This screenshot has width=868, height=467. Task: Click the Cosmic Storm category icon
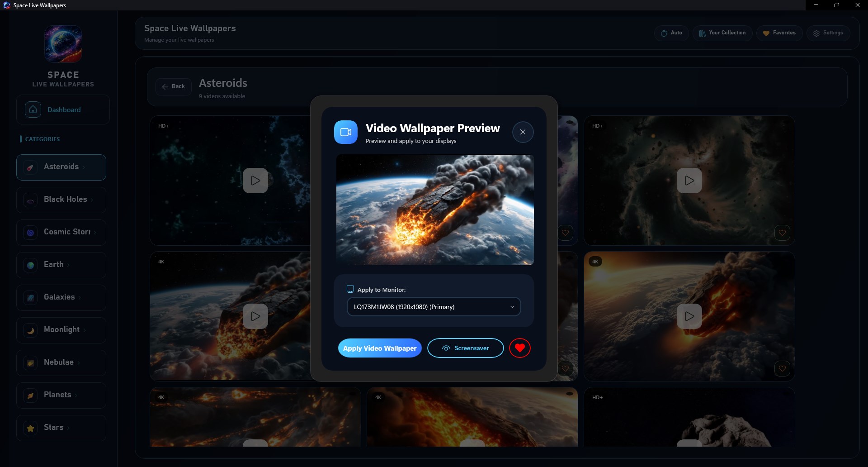pos(30,233)
